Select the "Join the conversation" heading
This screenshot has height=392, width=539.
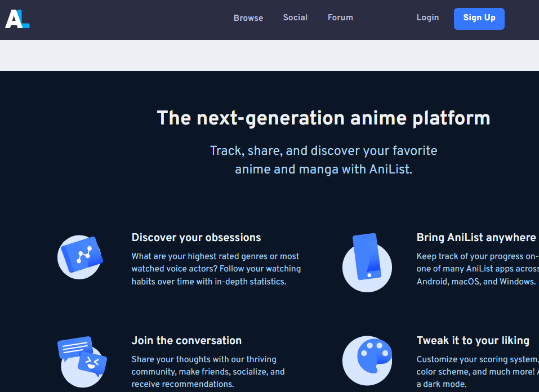186,341
